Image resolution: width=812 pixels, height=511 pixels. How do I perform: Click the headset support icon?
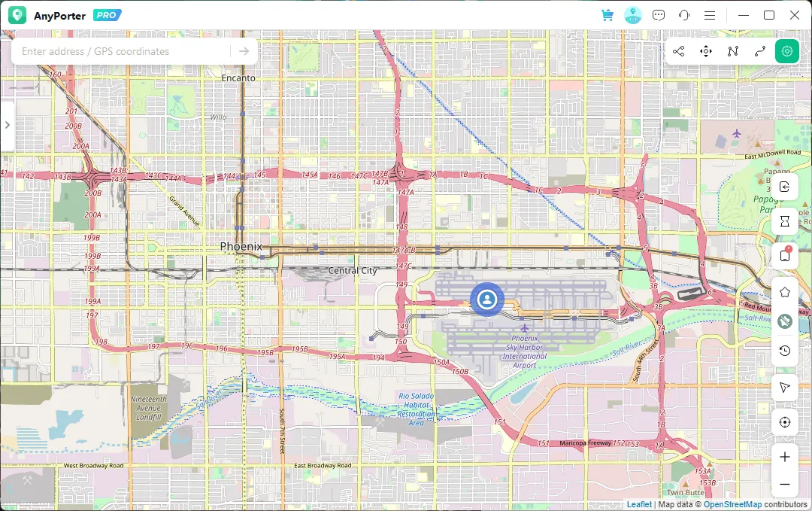pyautogui.click(x=684, y=15)
